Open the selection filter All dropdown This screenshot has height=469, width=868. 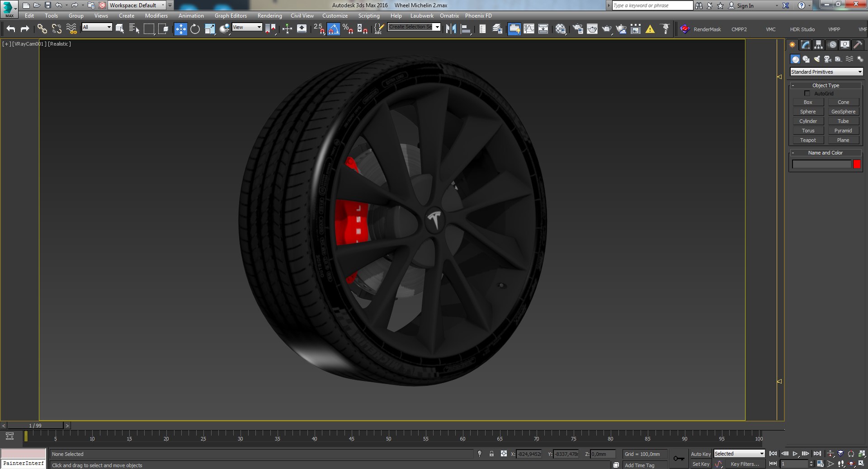97,27
